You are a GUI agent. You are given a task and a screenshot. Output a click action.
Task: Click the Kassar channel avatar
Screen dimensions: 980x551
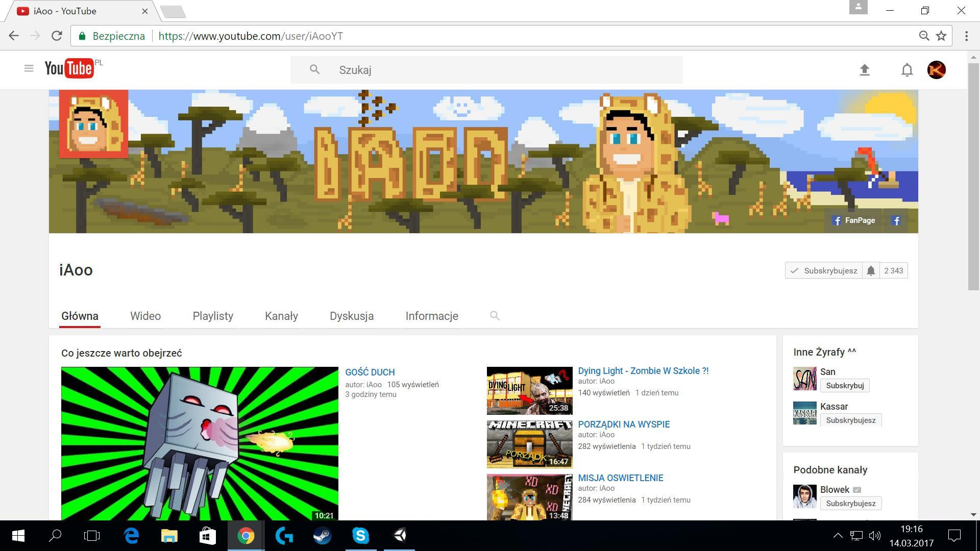click(805, 413)
